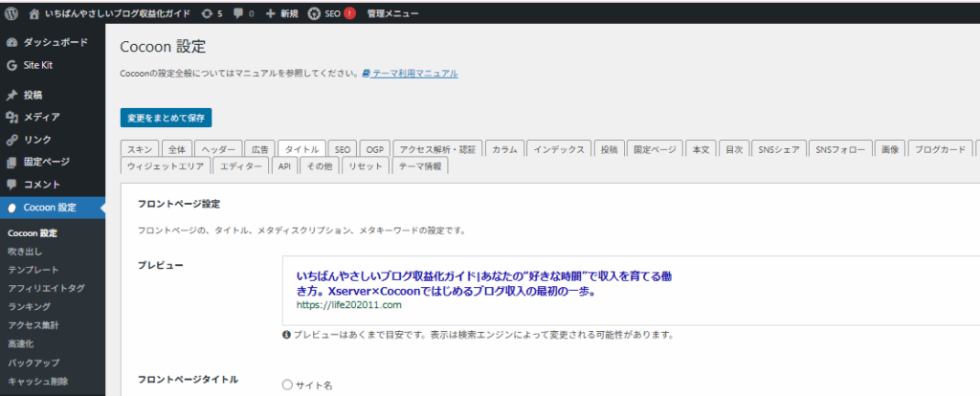This screenshot has height=396, width=980.
Task: Open the アクセス解析・認証 tab
Action: coord(436,149)
